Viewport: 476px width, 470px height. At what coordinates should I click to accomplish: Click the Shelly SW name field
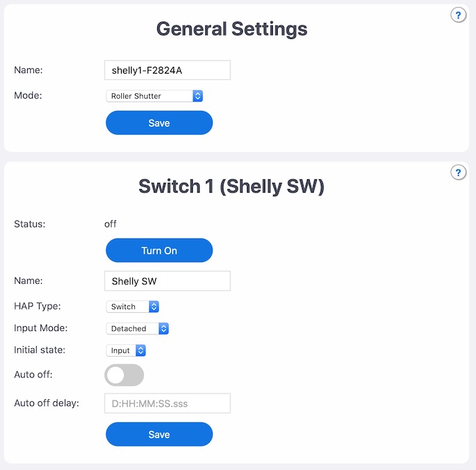pyautogui.click(x=168, y=281)
